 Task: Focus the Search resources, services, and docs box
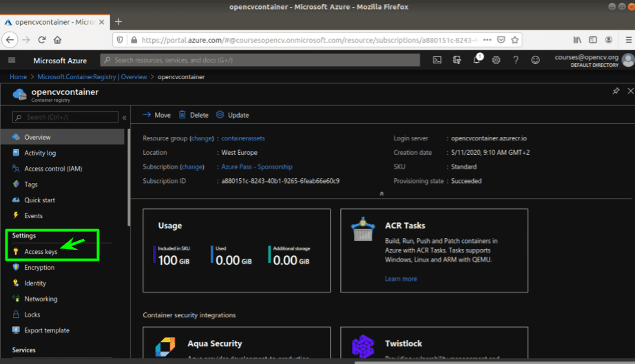pos(260,61)
